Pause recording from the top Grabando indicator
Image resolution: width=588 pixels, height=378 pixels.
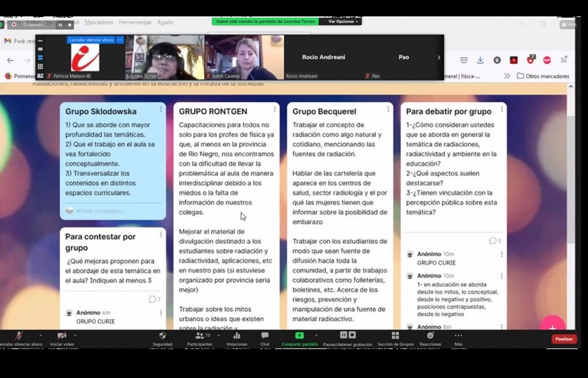pyautogui.click(x=60, y=25)
